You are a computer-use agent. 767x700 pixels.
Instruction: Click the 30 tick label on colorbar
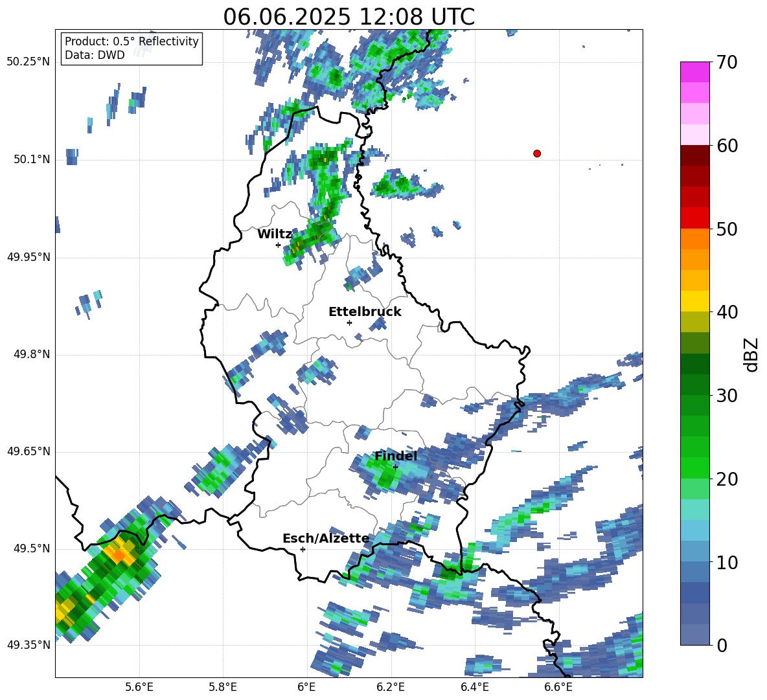coord(727,396)
